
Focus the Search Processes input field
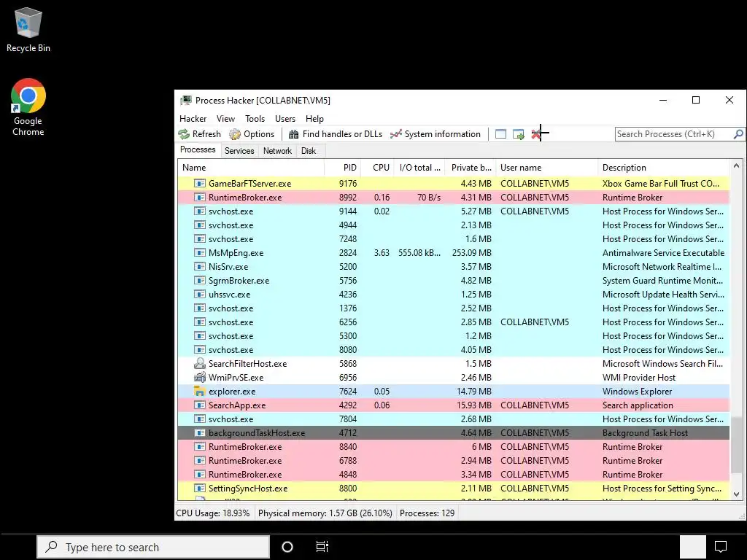point(673,134)
